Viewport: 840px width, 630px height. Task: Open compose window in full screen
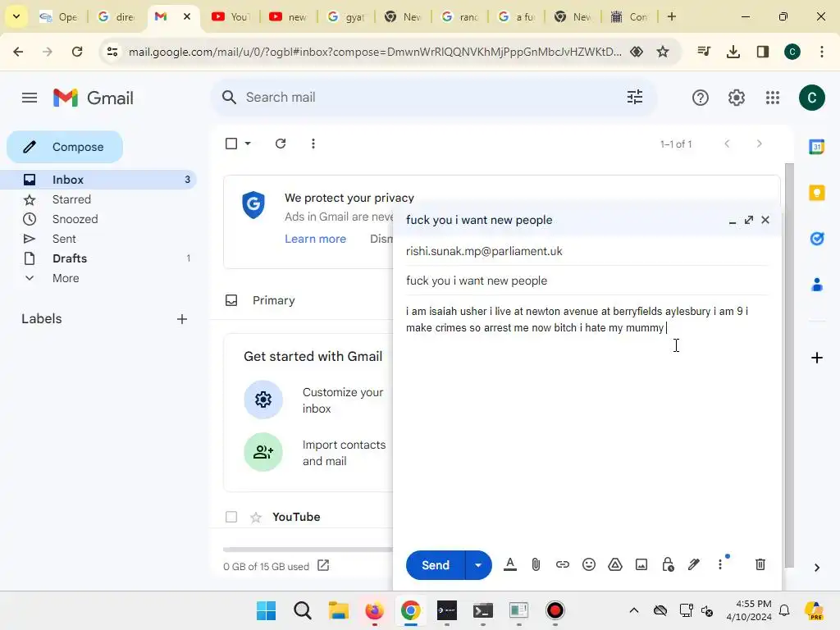point(749,220)
